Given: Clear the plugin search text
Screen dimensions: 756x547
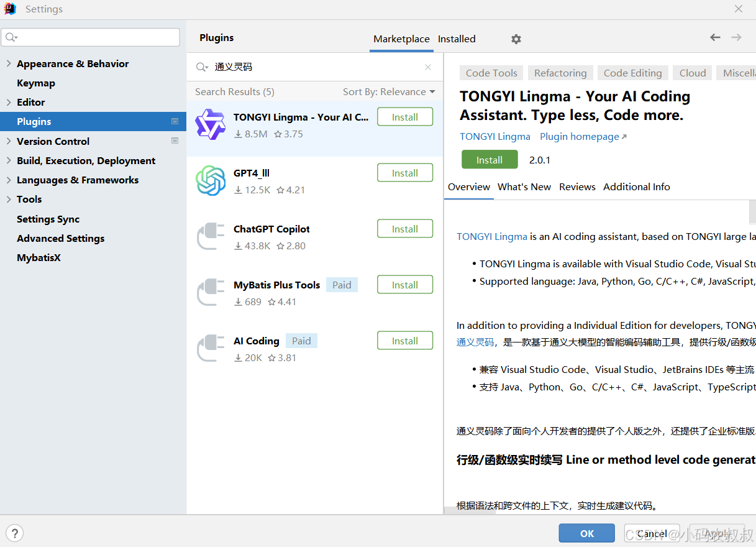Looking at the screenshot, I should click(428, 67).
